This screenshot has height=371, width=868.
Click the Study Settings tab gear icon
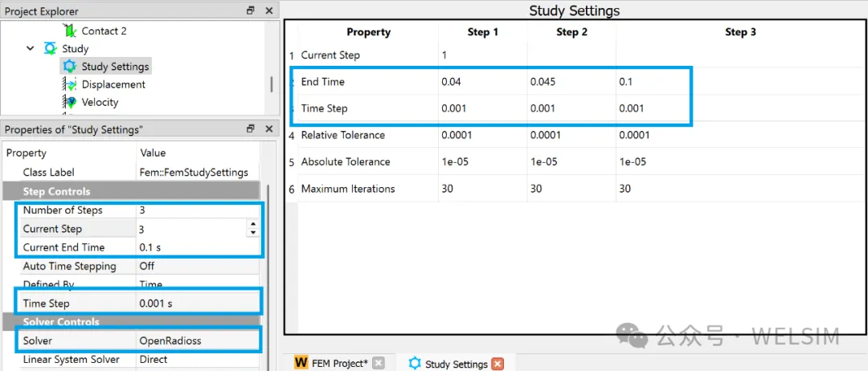coord(415,363)
